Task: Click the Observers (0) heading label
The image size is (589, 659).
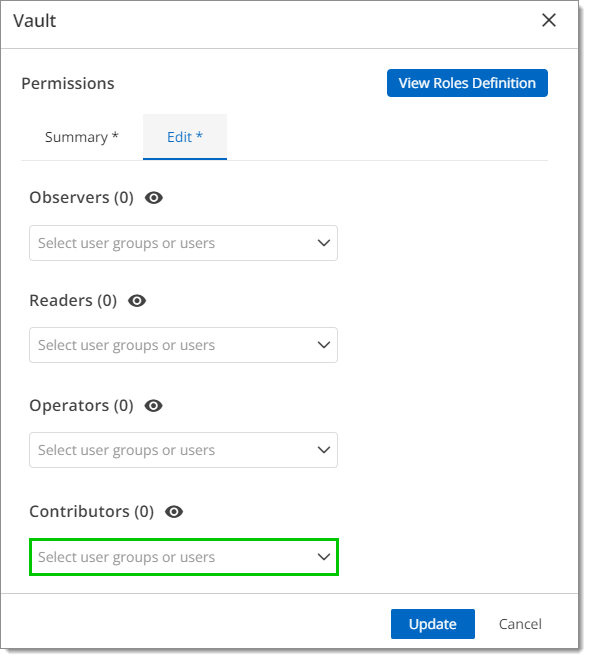Action: 82,198
